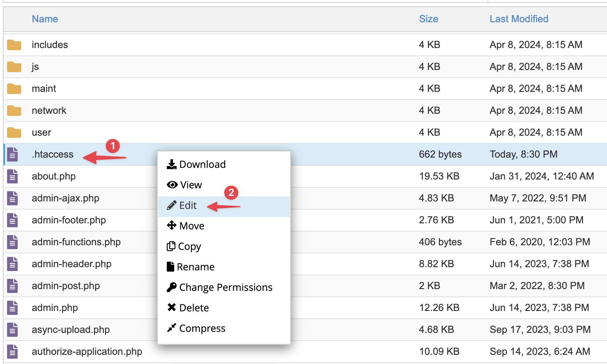This screenshot has height=364, width=607.
Task: Click the .htaccess file icon
Action: click(13, 154)
